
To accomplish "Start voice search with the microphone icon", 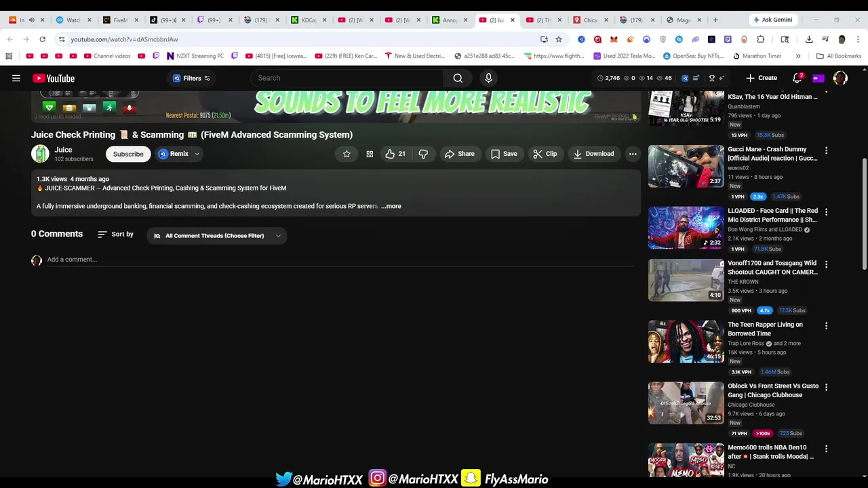I will click(488, 78).
